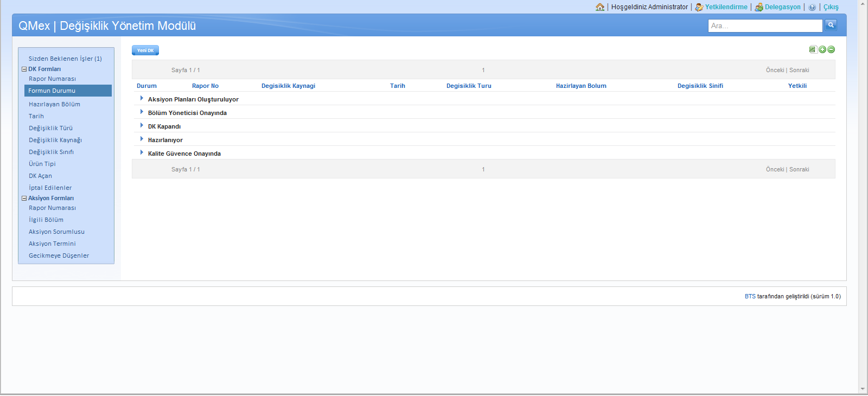Sort by the Durum column header

click(x=146, y=86)
